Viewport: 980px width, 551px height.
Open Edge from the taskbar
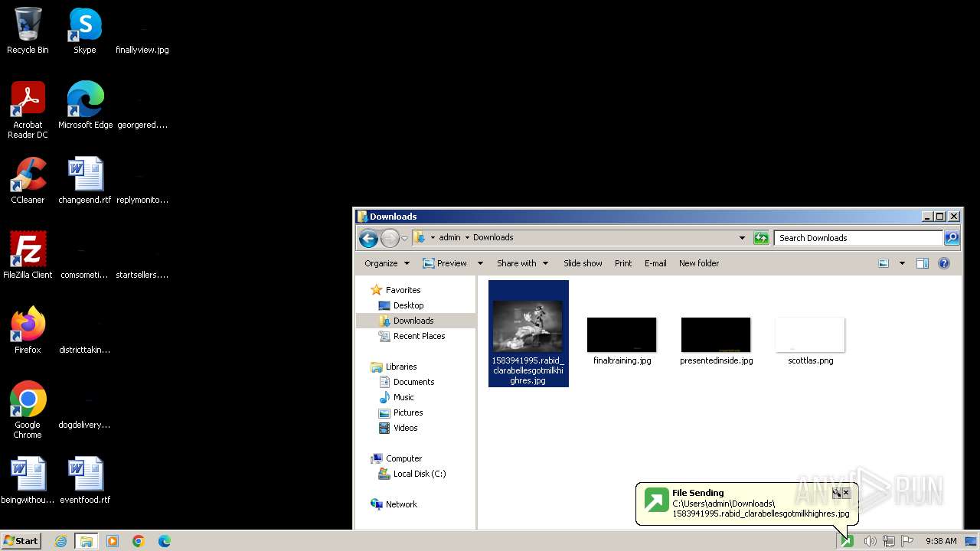pos(165,541)
